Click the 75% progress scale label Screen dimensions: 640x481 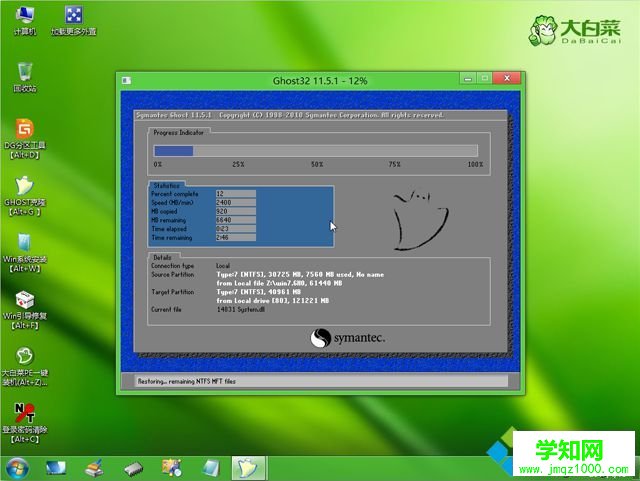[394, 164]
